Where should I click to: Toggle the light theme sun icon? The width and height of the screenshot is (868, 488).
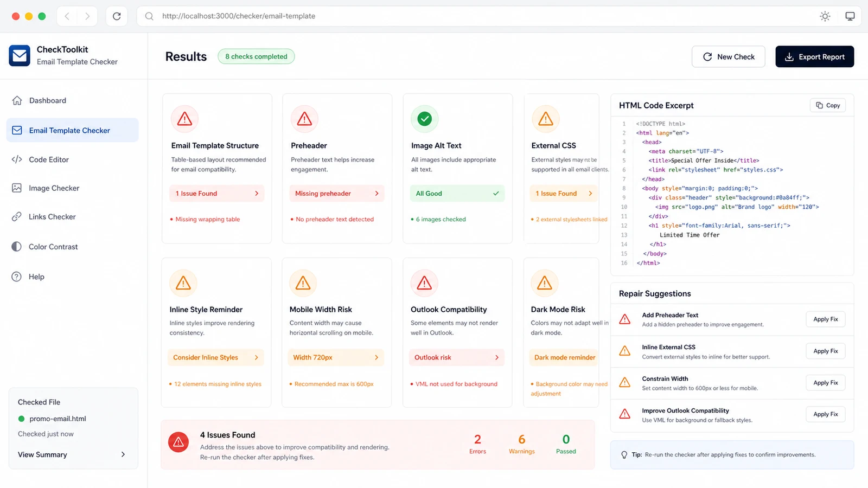pos(825,16)
